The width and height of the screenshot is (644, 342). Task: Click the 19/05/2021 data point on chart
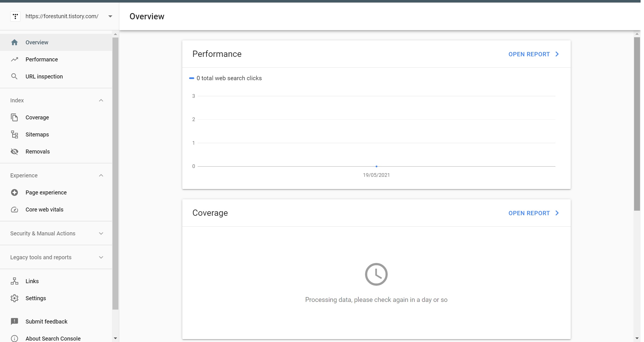coord(376,166)
